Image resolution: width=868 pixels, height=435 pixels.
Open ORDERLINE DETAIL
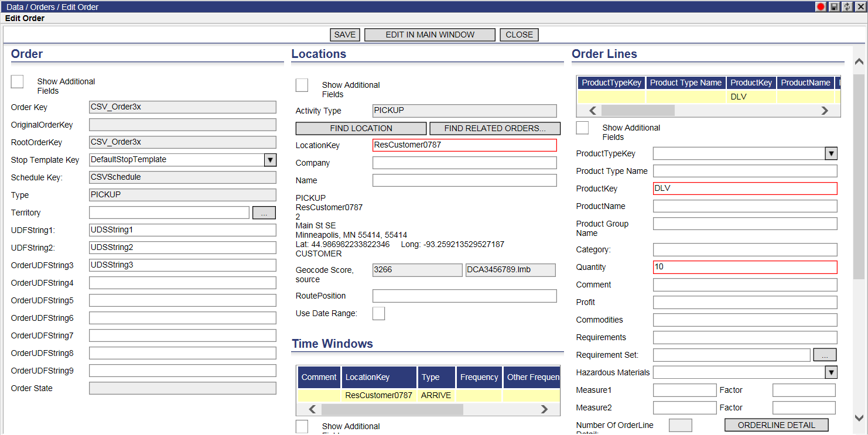pyautogui.click(x=777, y=425)
